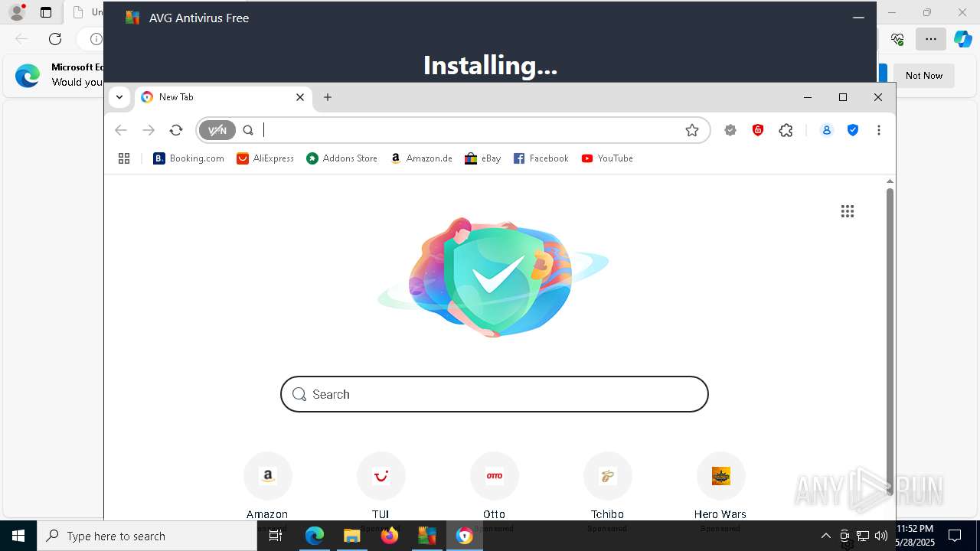980x551 pixels.
Task: Toggle the VPN switch in address bar
Action: [x=217, y=130]
